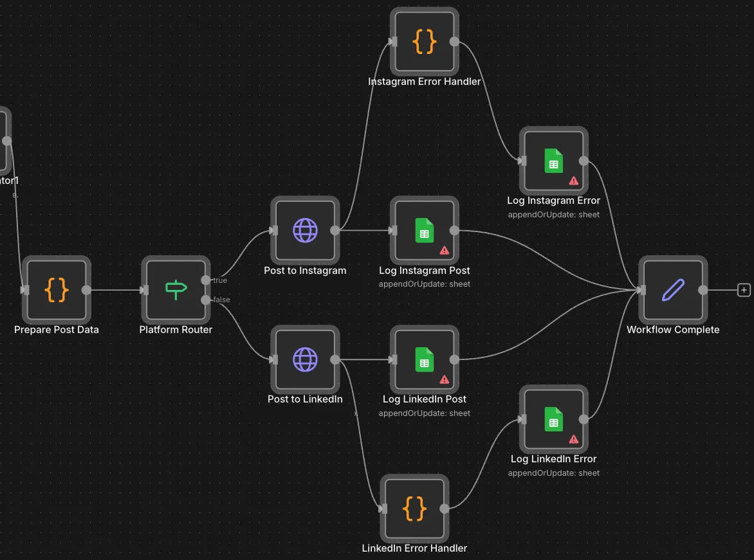Click output connector of Prepare Post Data
The width and height of the screenshot is (754, 560).
[87, 290]
